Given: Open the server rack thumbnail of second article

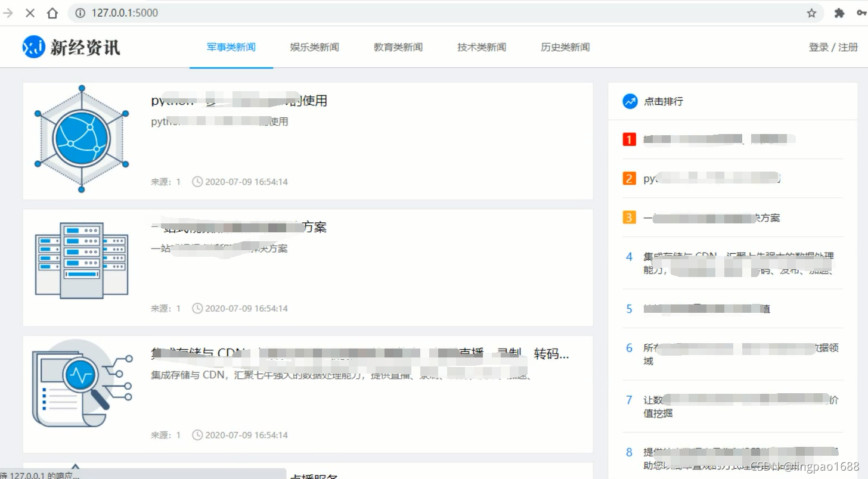Looking at the screenshot, I should [82, 260].
